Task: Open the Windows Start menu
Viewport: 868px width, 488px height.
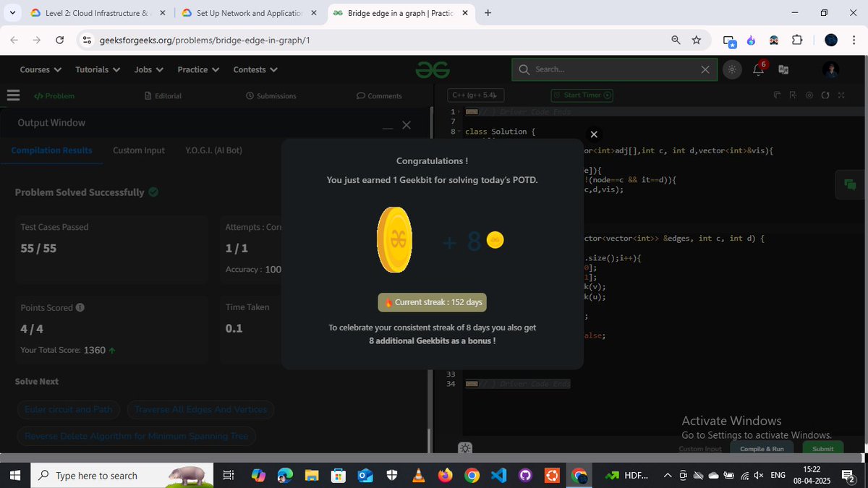Action: [14, 475]
